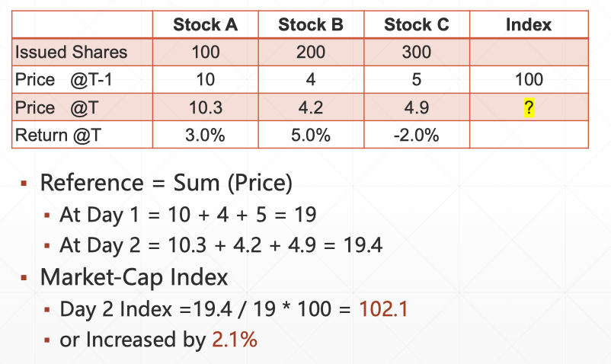The image size is (611, 364).
Task: Click the Stock C column header
Action: pyautogui.click(x=417, y=24)
